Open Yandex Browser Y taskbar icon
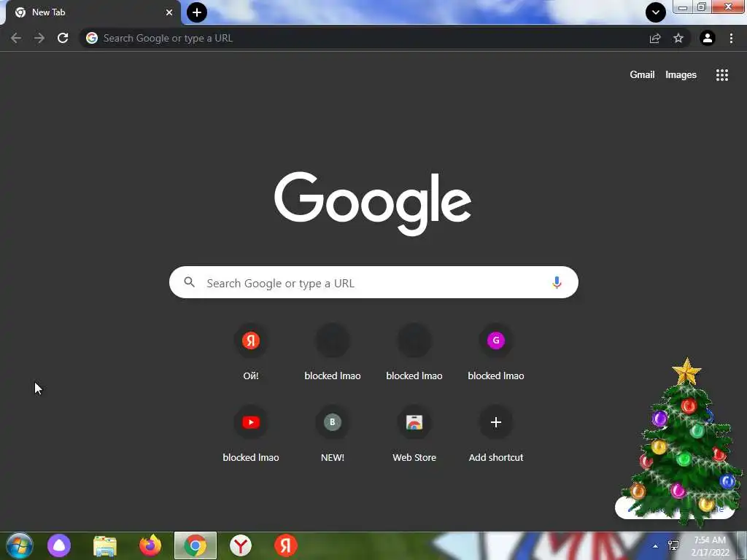Image resolution: width=747 pixels, height=560 pixels. tap(241, 545)
